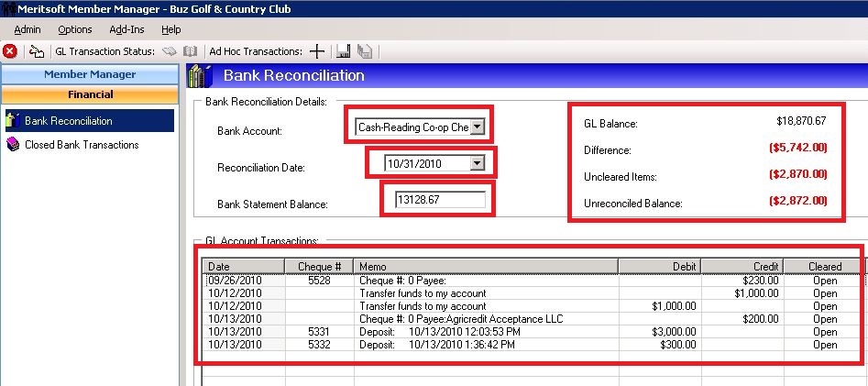Click the 12:03:53 PM deposit memo
This screenshot has width=868, height=386.
click(x=440, y=332)
